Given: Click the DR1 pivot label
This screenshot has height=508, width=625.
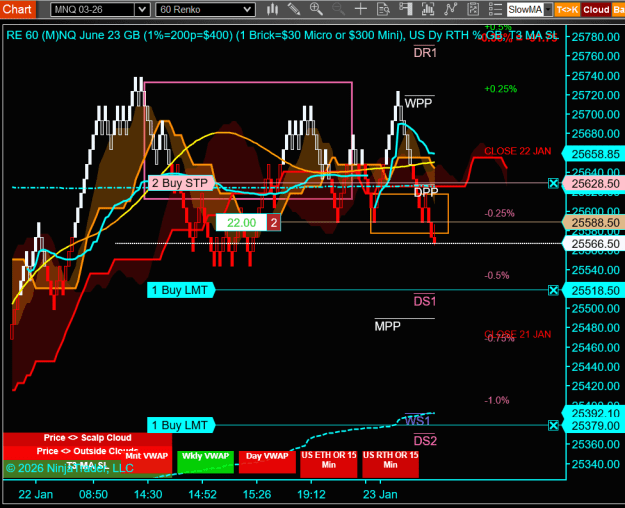Looking at the screenshot, I should pos(425,53).
